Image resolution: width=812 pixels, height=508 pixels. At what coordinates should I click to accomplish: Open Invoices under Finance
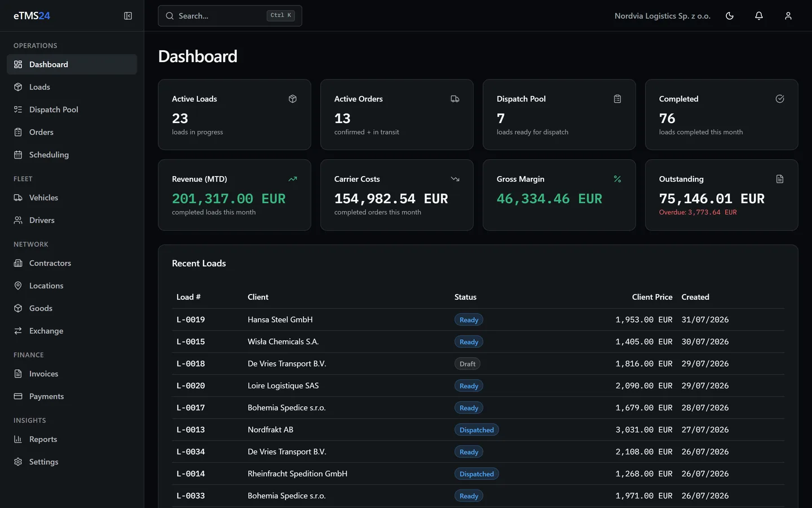click(72, 374)
